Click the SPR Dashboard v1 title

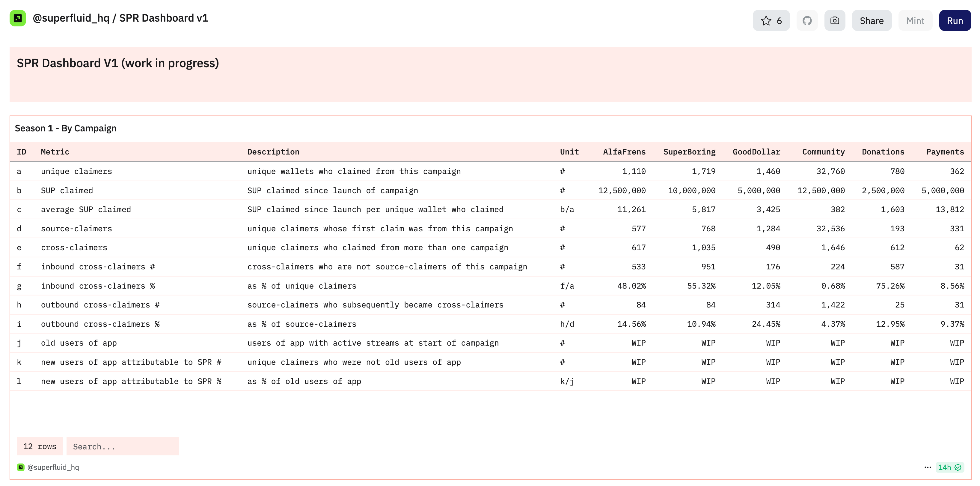click(x=164, y=18)
